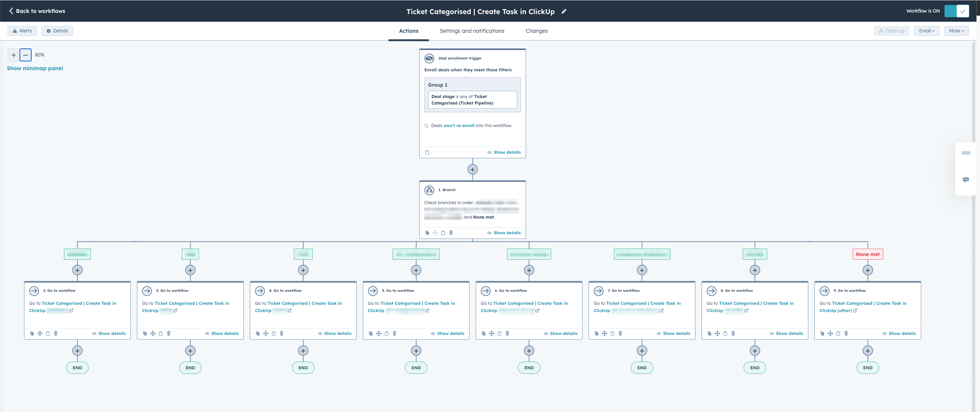Open the Changes tab
Screen dimensions: 980x412
click(x=536, y=31)
